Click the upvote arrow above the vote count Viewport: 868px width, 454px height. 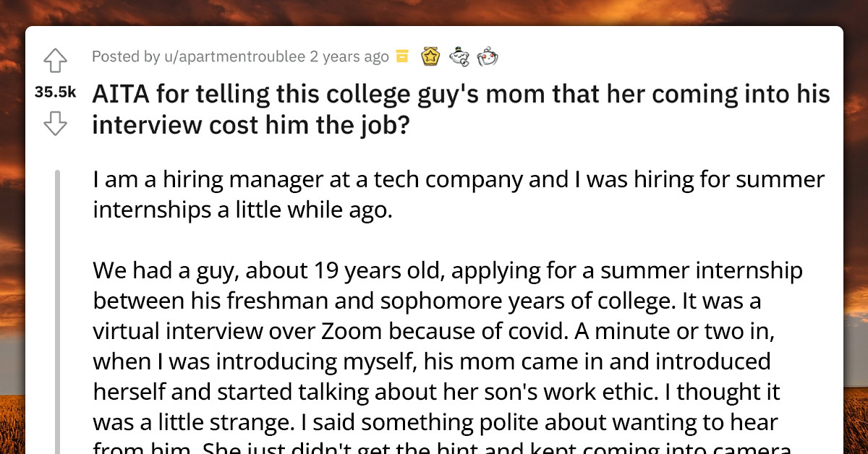pyautogui.click(x=55, y=61)
